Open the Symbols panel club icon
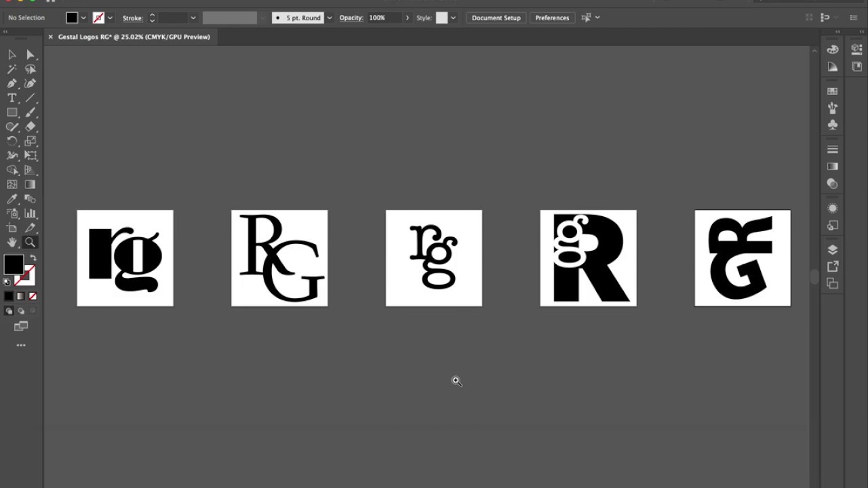Image resolution: width=868 pixels, height=488 pixels. 833,125
